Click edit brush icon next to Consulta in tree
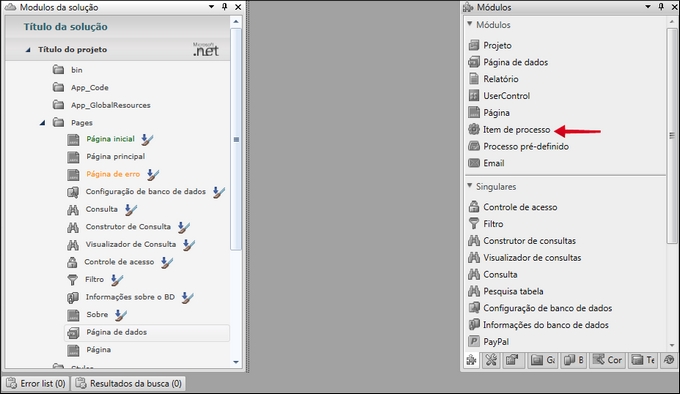Screen dimensions: 680x394 click(131, 210)
